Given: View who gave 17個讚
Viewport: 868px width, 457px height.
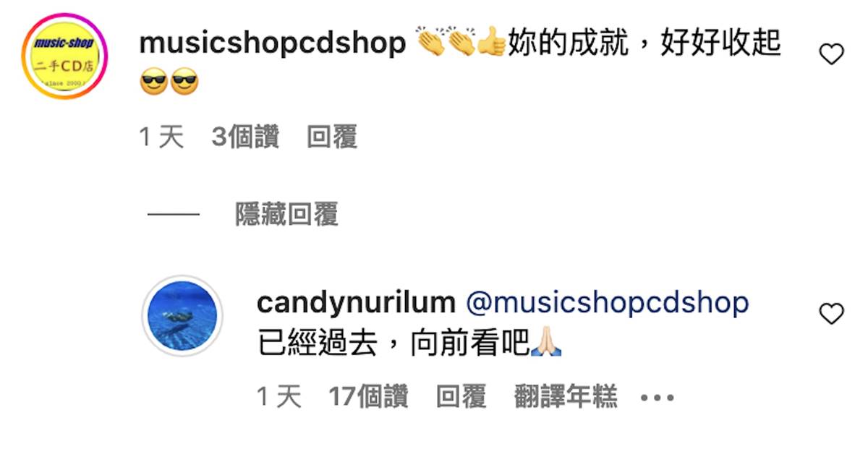Looking at the screenshot, I should [369, 396].
